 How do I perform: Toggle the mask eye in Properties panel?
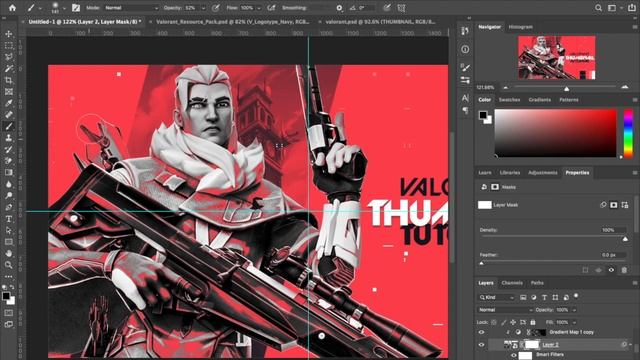(x=611, y=270)
